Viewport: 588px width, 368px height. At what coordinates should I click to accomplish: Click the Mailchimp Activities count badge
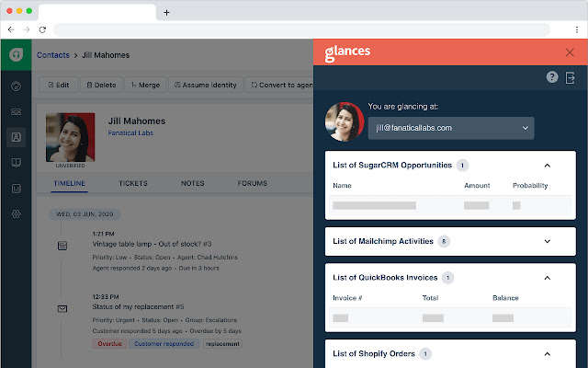[444, 241]
